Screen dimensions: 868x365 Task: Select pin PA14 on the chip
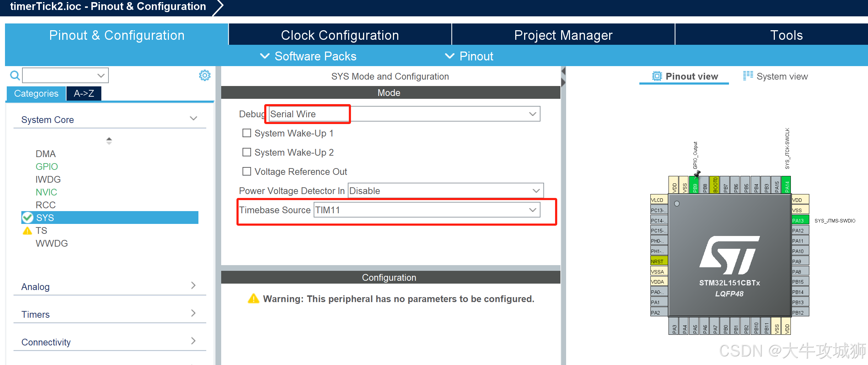[x=787, y=185]
